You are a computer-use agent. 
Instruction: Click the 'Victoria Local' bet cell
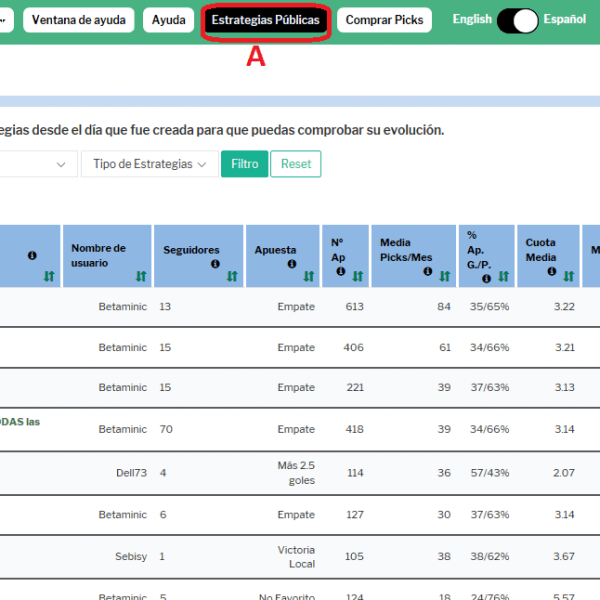[x=296, y=557]
